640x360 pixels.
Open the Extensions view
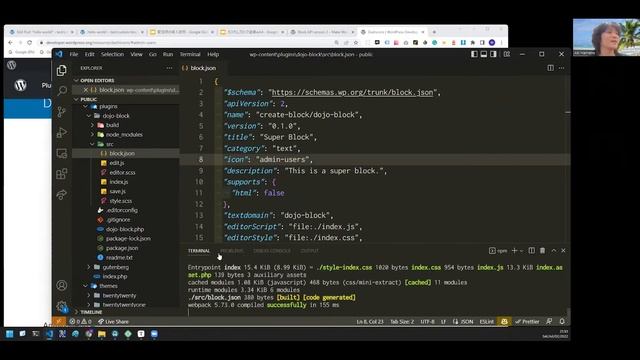(62, 174)
